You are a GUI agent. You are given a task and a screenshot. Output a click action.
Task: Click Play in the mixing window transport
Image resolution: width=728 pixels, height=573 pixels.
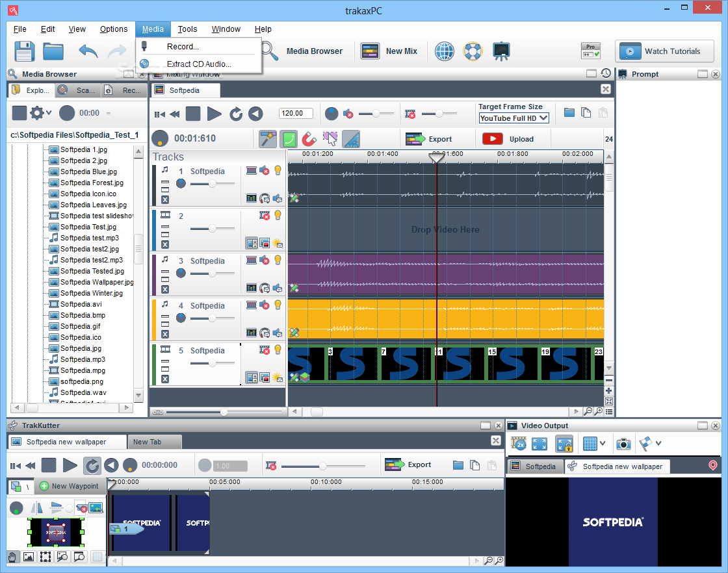point(214,114)
